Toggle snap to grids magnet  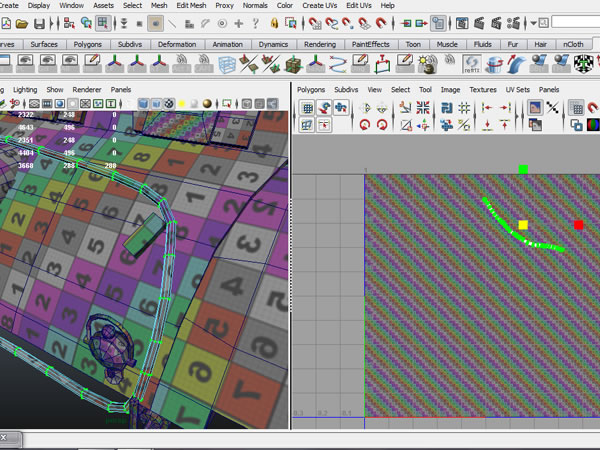(x=315, y=23)
